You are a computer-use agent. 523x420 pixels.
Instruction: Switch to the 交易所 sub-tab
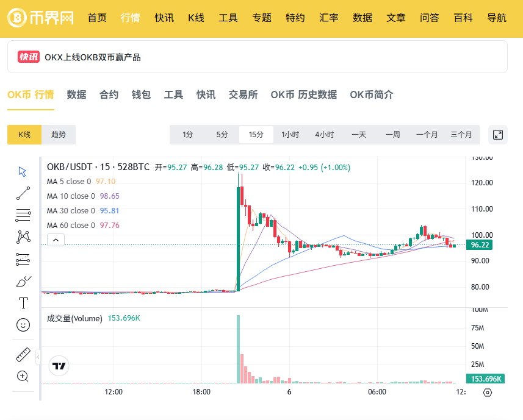[x=243, y=94]
